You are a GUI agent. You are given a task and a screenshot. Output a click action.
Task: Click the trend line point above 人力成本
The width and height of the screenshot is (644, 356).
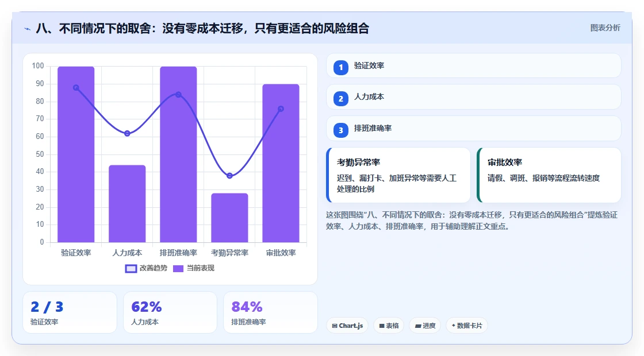tap(127, 133)
